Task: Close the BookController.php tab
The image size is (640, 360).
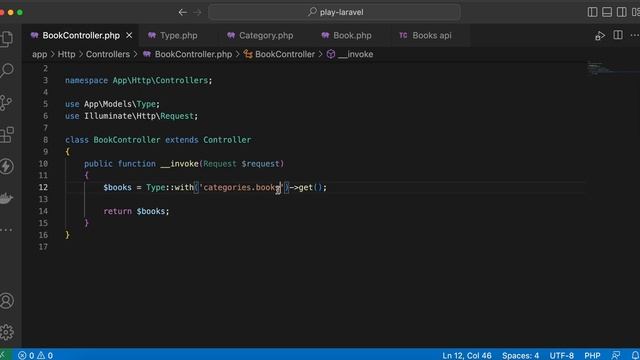Action: coord(129,36)
